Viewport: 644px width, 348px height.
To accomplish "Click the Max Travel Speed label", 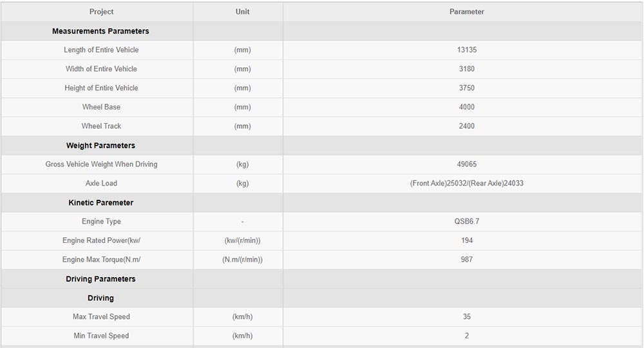I will 101,317.
